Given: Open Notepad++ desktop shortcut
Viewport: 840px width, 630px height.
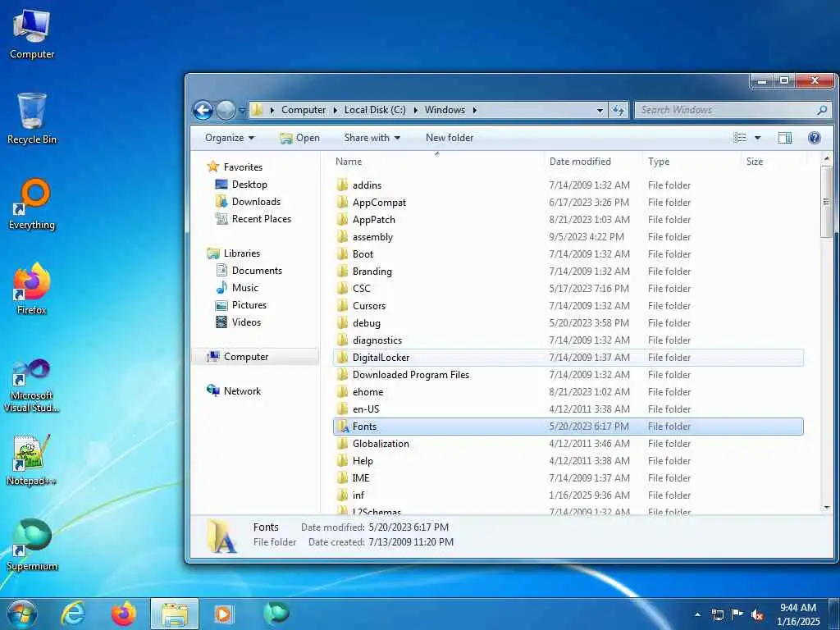Looking at the screenshot, I should click(32, 460).
